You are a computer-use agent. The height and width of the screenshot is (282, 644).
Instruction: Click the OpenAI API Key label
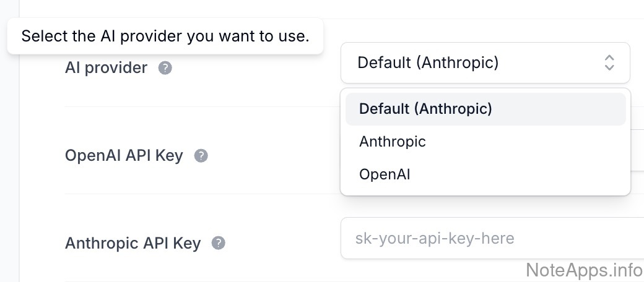point(124,156)
